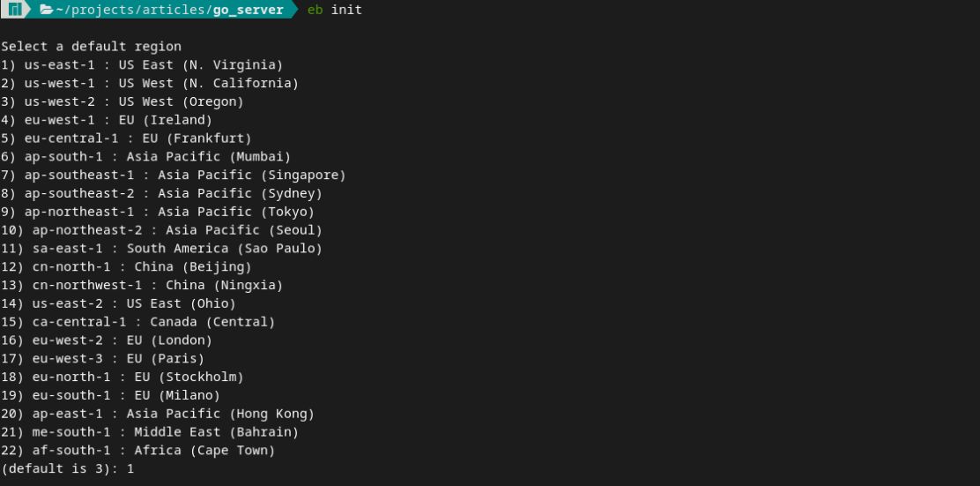Pick the eu-west-1 Ireland entry
Screen dimensions: 980x486
tap(107, 120)
